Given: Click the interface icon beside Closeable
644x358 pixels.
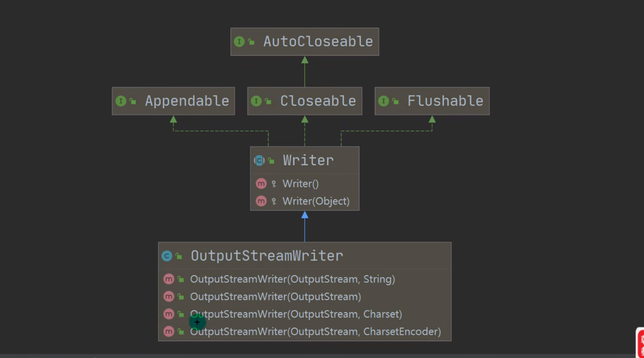Looking at the screenshot, I should 256,101.
